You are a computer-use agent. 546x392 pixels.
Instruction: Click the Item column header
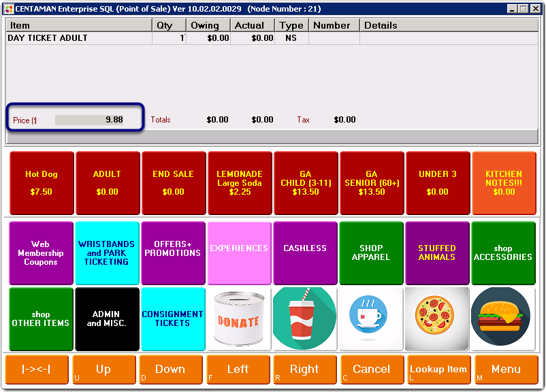[79, 25]
